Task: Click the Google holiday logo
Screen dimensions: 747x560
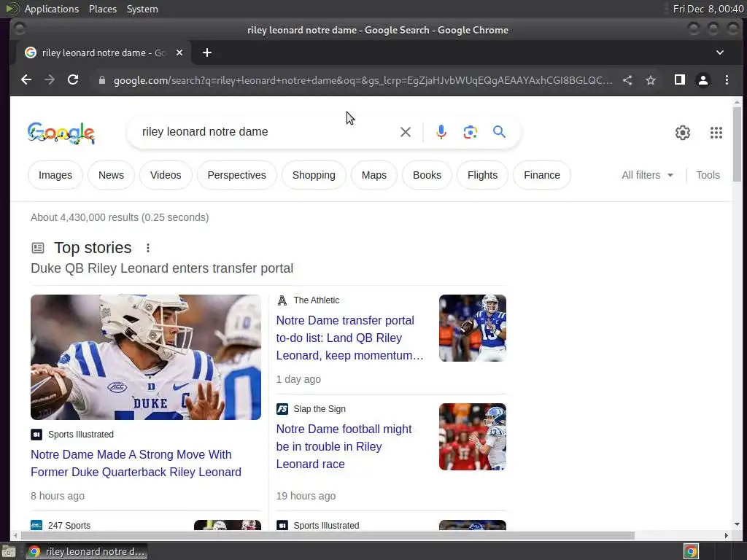Action: click(61, 133)
